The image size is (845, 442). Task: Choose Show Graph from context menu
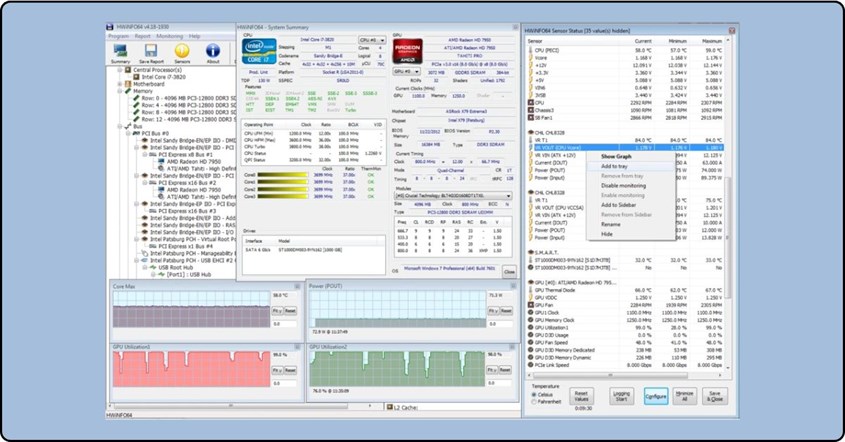pyautogui.click(x=616, y=156)
